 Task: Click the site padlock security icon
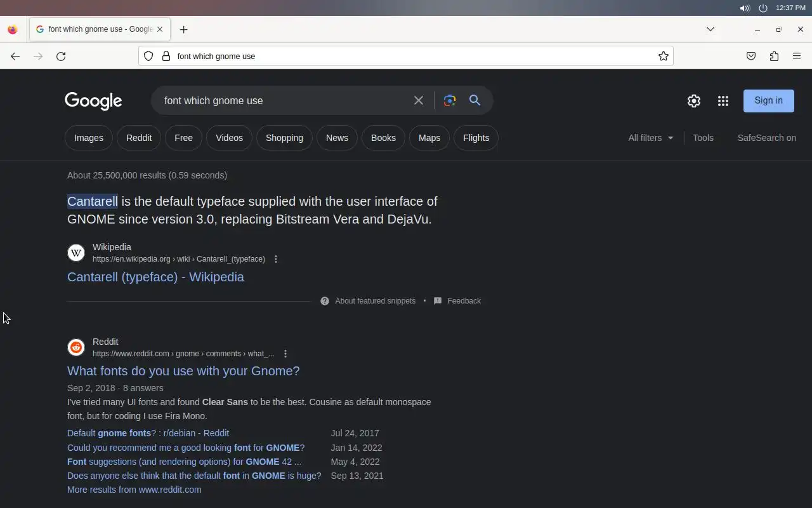coord(166,56)
